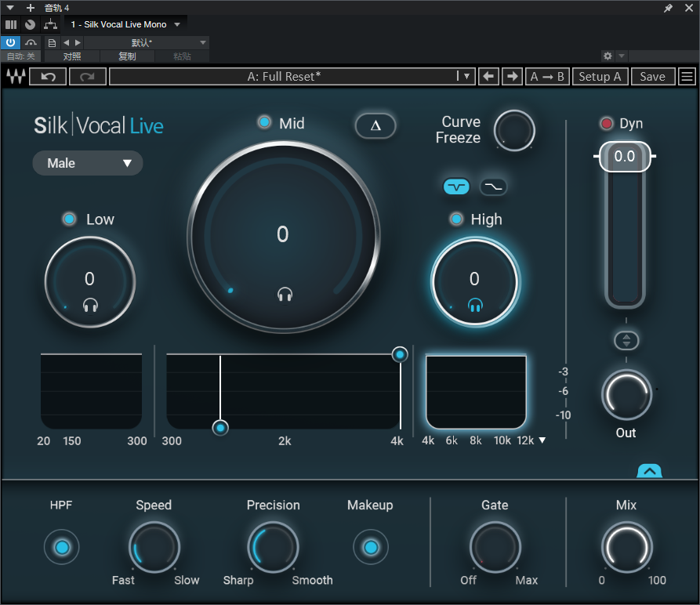Click the channel editor bars icon
Viewport: 700px width, 605px height.
click(x=11, y=24)
